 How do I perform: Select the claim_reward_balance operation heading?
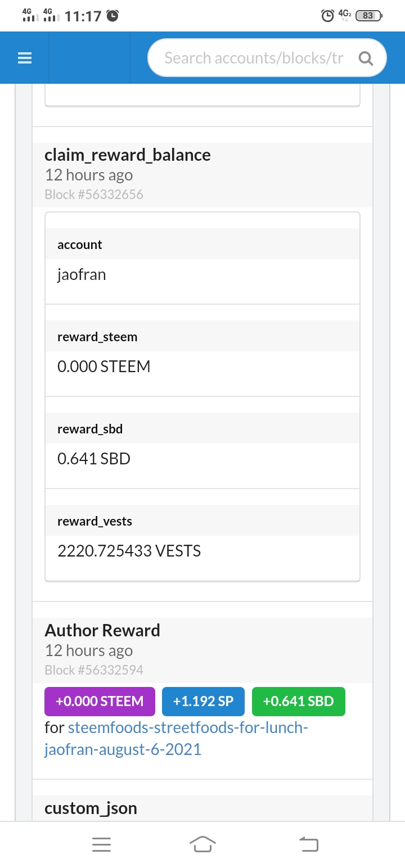coord(128,155)
